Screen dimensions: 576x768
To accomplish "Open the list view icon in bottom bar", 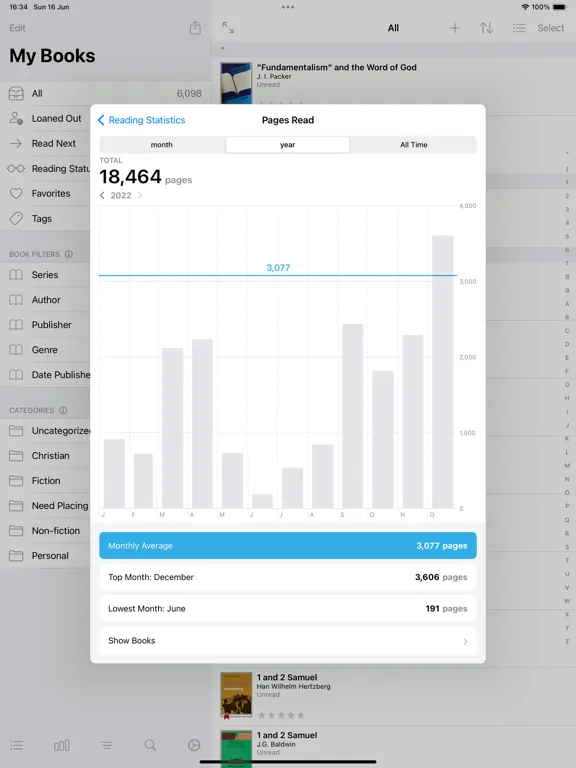I will pyautogui.click(x=17, y=745).
